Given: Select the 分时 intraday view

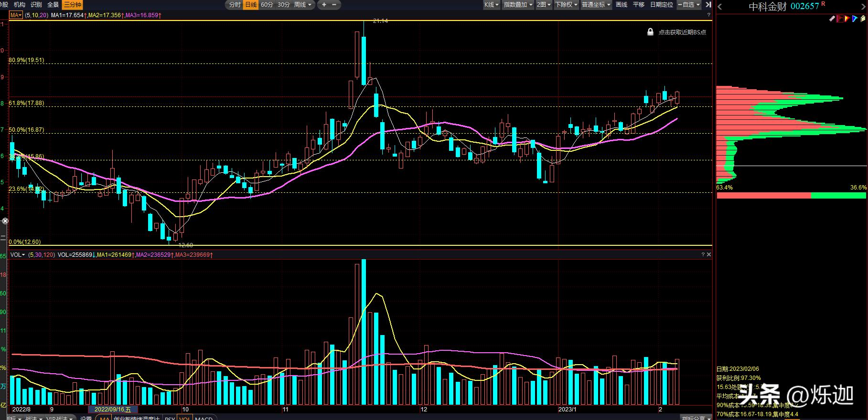Looking at the screenshot, I should point(235,5).
